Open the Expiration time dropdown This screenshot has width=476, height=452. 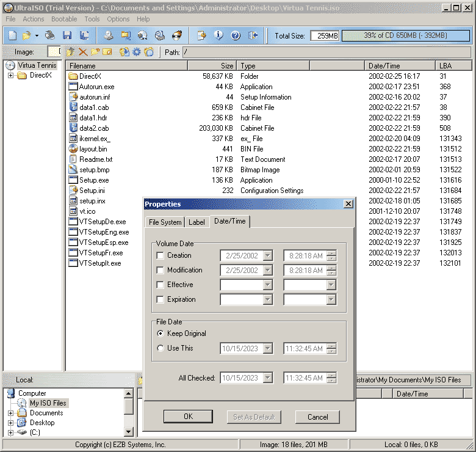[x=331, y=299]
